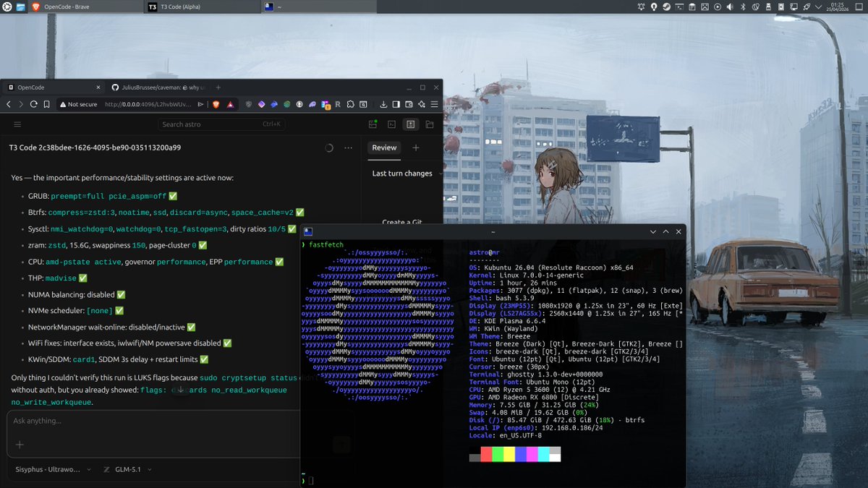
Task: Open a new Brave tab
Action: pos(218,87)
